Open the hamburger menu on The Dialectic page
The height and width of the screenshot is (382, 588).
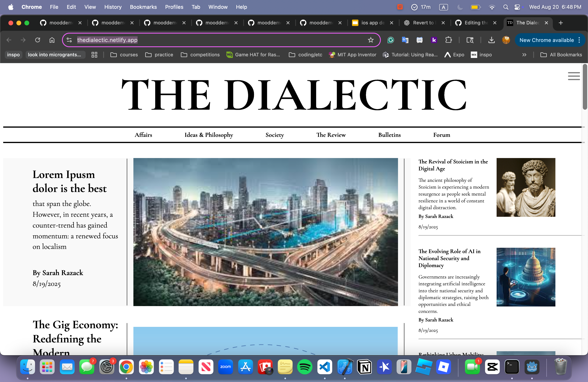(574, 76)
